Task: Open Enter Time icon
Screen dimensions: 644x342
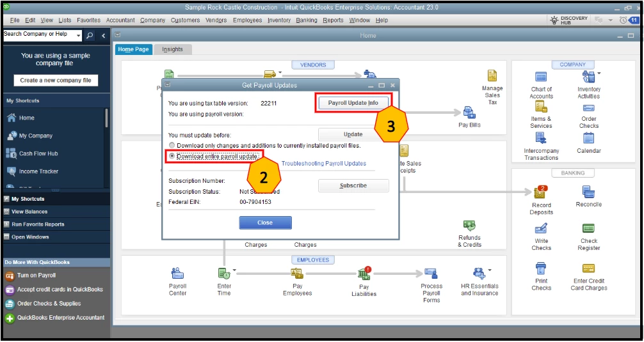Action: pyautogui.click(x=224, y=273)
